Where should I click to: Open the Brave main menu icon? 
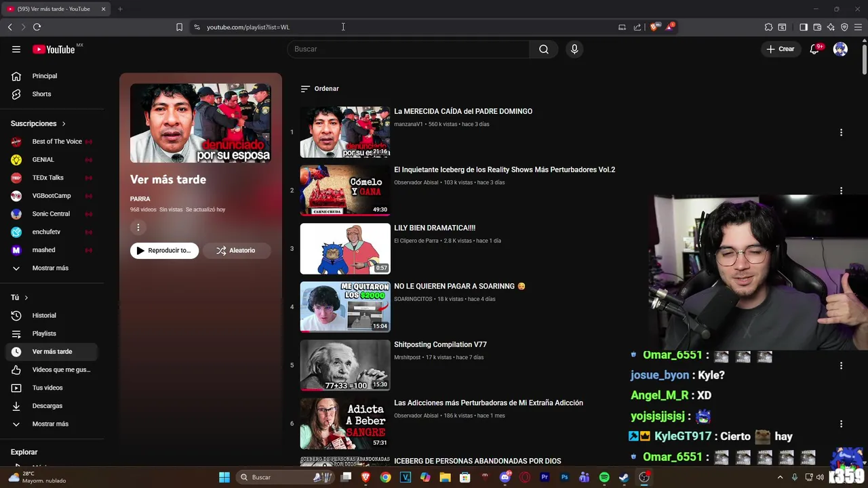click(x=858, y=27)
